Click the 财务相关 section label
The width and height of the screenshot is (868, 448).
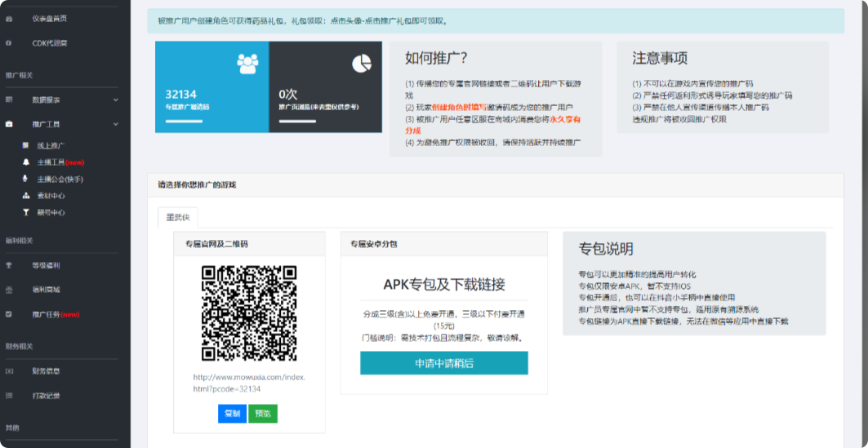coord(20,346)
